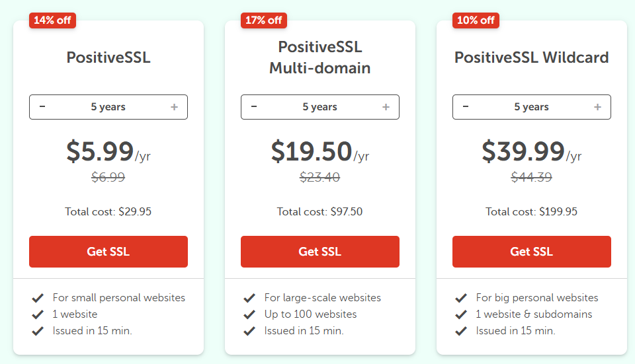Click checkmark beside "For small personal websites"

pos(38,298)
